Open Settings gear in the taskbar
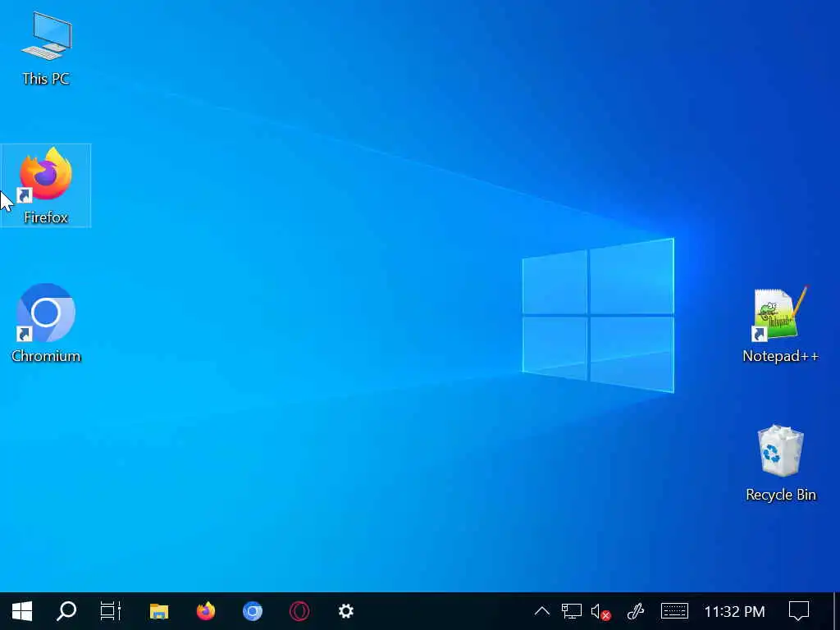 click(346, 611)
